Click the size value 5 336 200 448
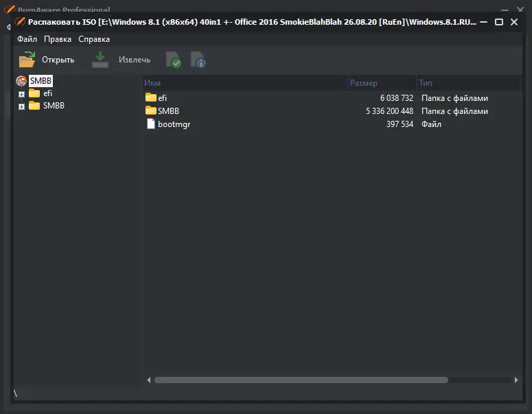The width and height of the screenshot is (532, 414). click(389, 111)
